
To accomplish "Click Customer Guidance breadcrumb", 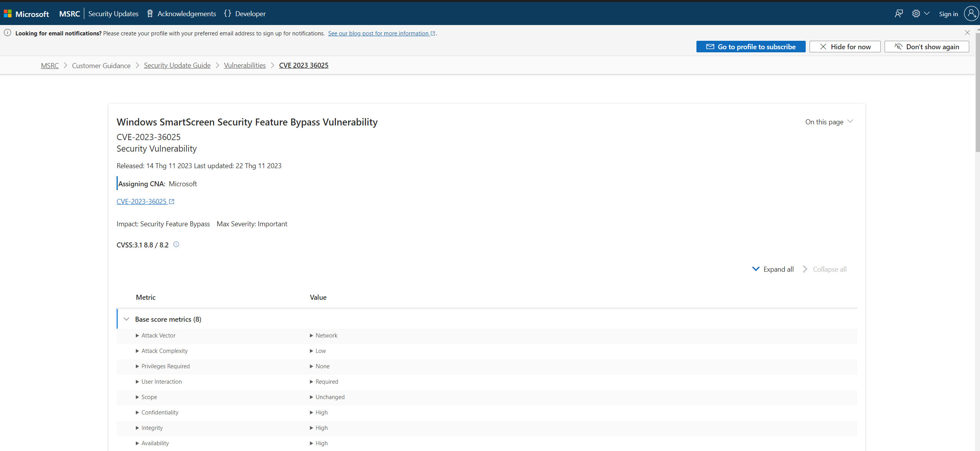I will point(101,65).
